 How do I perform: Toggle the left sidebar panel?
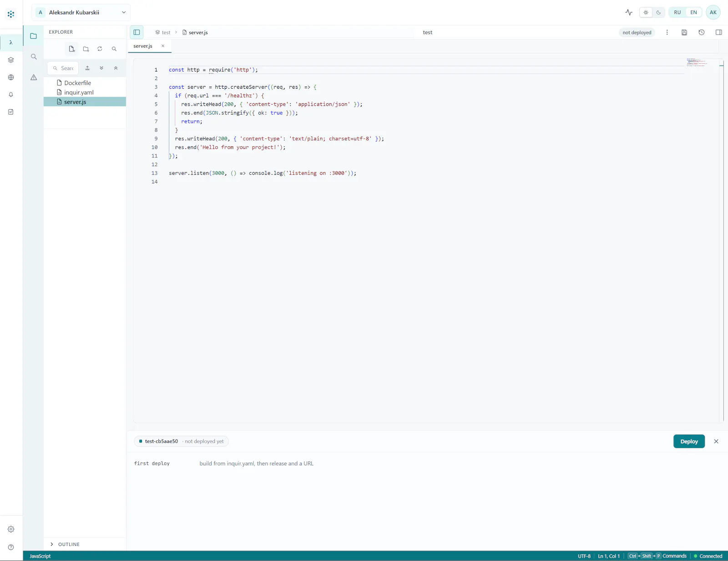(x=136, y=32)
